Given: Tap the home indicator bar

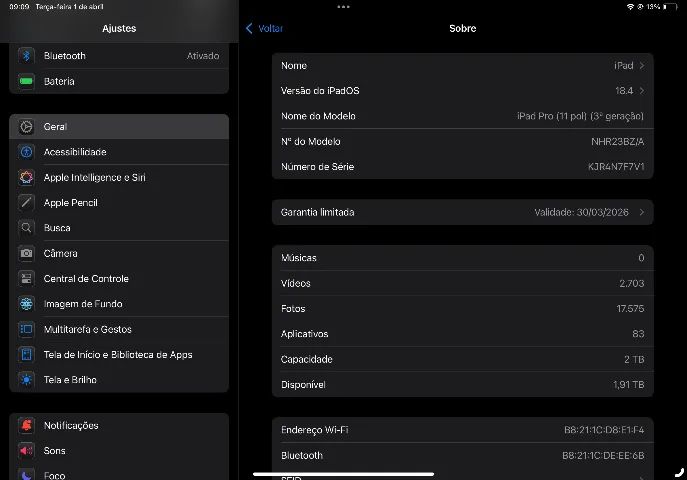Looking at the screenshot, I should [x=344, y=474].
